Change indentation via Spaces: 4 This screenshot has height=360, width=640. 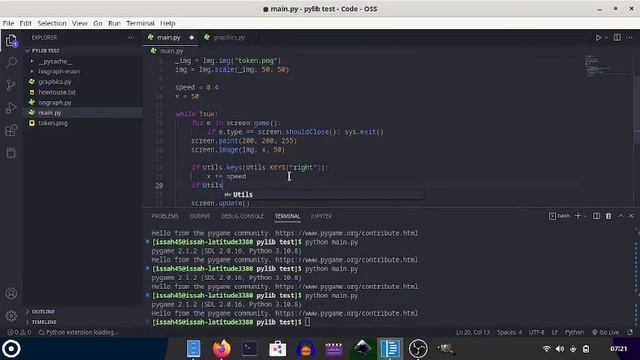[x=509, y=332]
